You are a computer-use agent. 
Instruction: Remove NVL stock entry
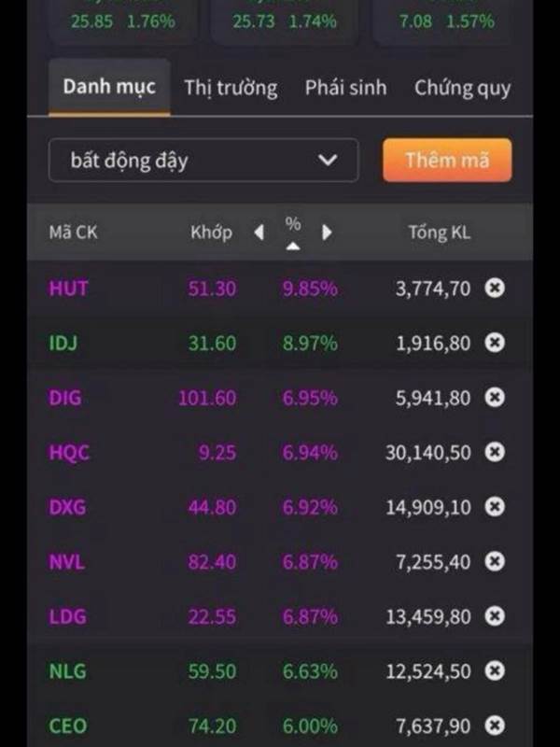pyautogui.click(x=495, y=561)
